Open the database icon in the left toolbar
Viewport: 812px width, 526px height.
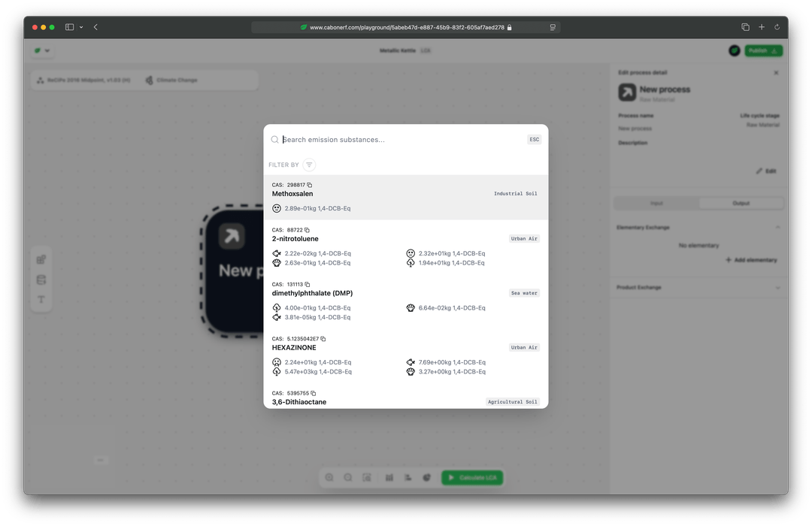point(41,280)
